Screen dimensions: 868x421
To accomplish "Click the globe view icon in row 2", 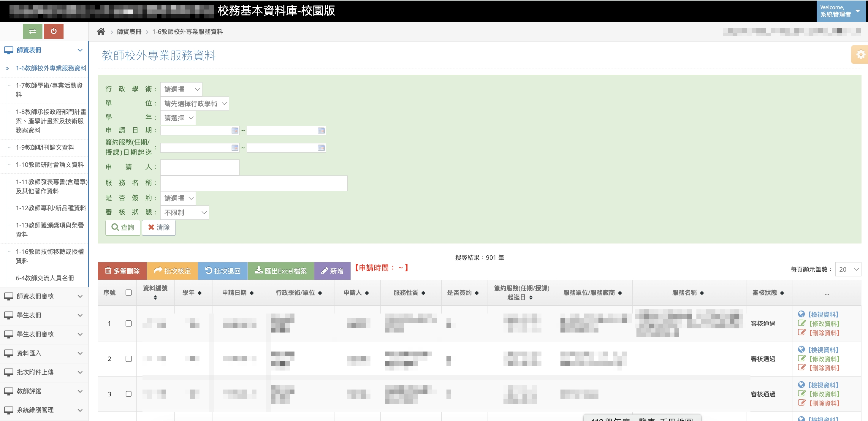I will pos(801,349).
